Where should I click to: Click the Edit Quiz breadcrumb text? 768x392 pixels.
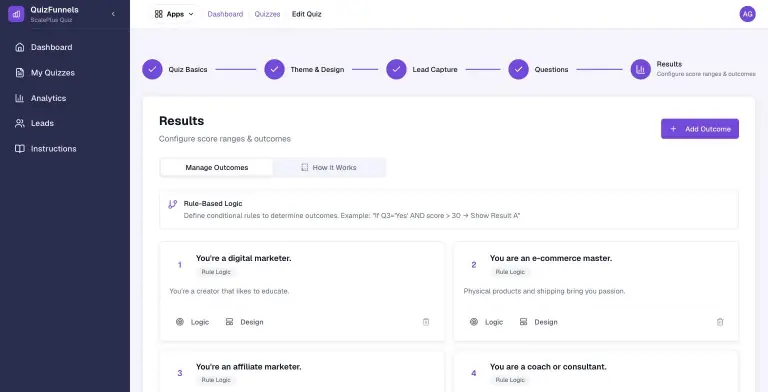[x=307, y=14]
